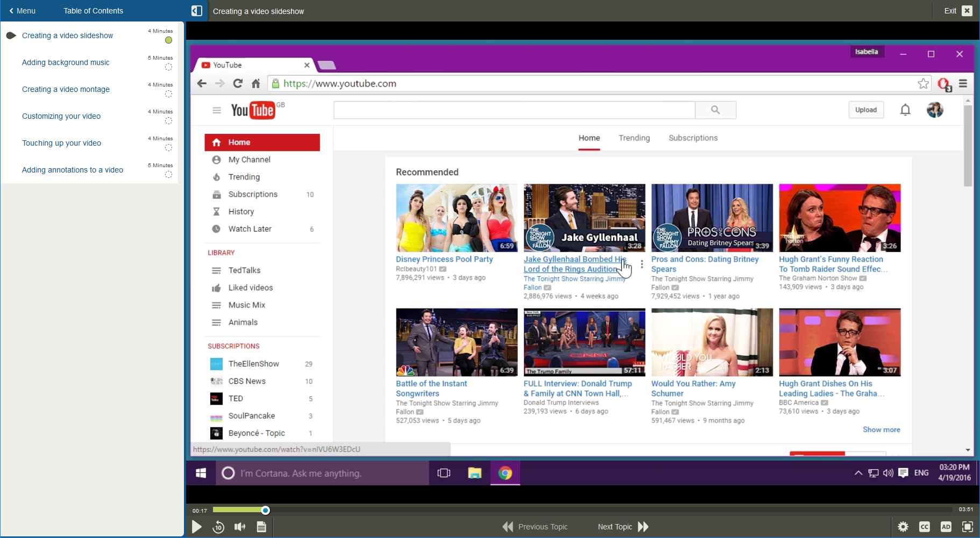Switch to the Trending tab on YouTube

(634, 138)
